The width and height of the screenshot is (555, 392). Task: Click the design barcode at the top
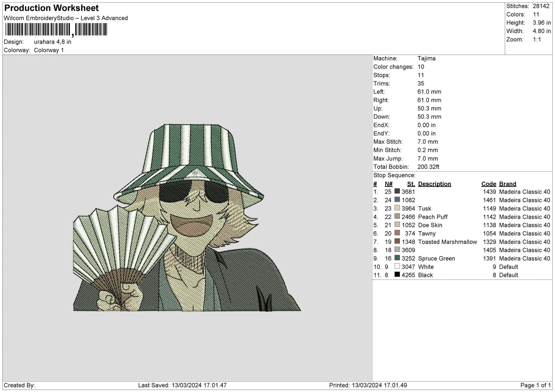[x=56, y=30]
